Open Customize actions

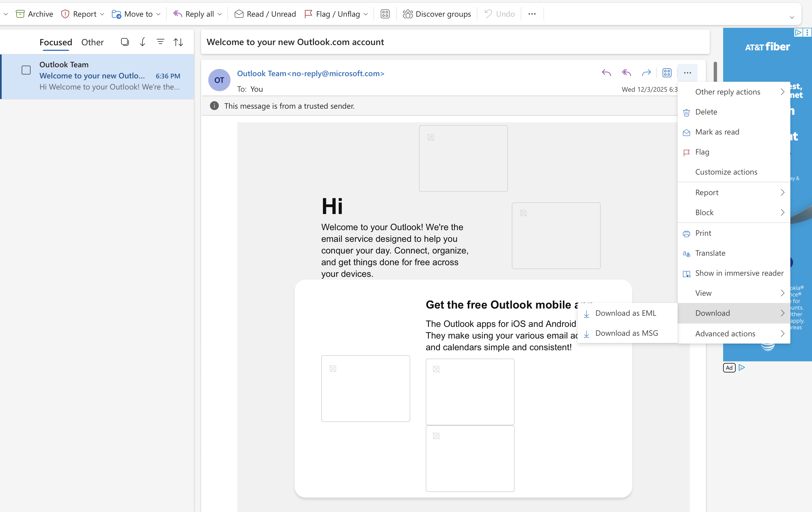click(734, 172)
